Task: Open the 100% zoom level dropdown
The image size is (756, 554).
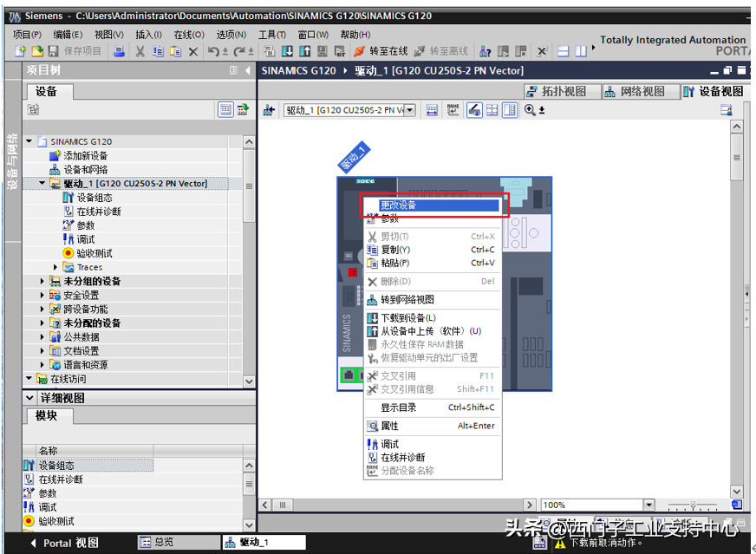Action: [648, 505]
